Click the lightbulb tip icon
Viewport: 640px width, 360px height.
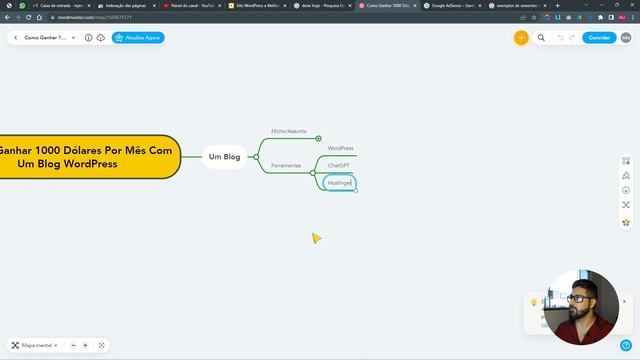pyautogui.click(x=534, y=302)
